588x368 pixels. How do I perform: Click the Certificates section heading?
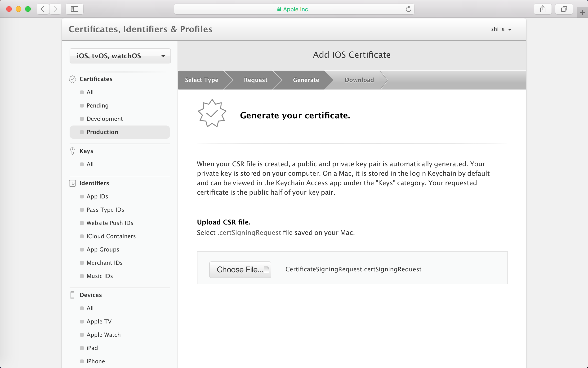[x=96, y=79]
